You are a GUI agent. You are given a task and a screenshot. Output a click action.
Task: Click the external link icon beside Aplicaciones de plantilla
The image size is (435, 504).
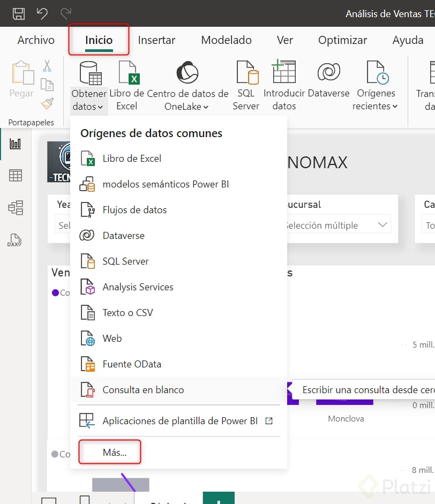coord(269,421)
